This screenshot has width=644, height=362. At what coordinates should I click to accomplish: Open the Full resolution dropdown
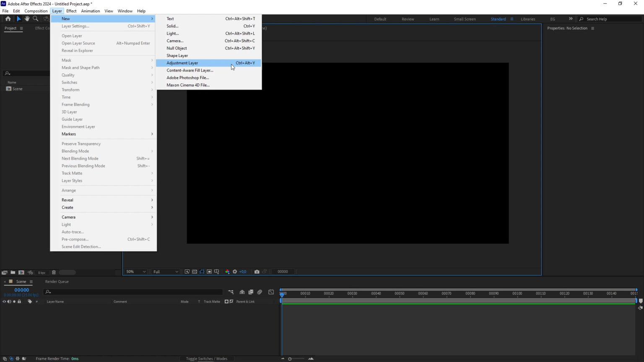tap(165, 271)
